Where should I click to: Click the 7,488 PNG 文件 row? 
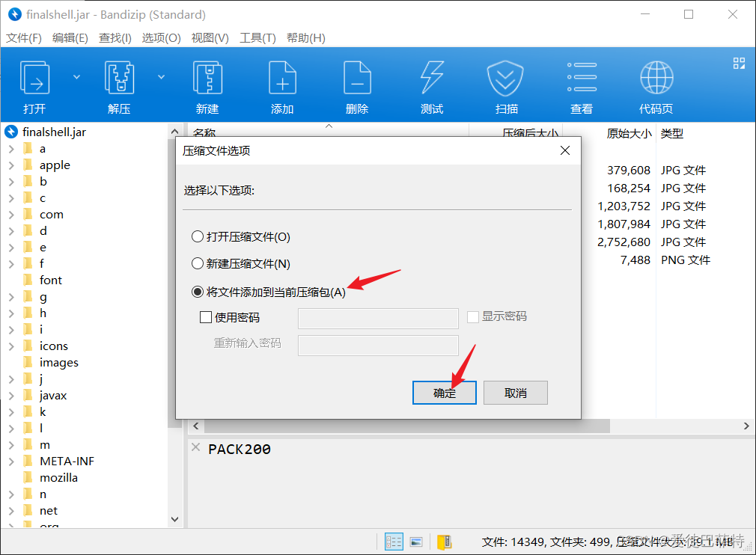pos(665,260)
